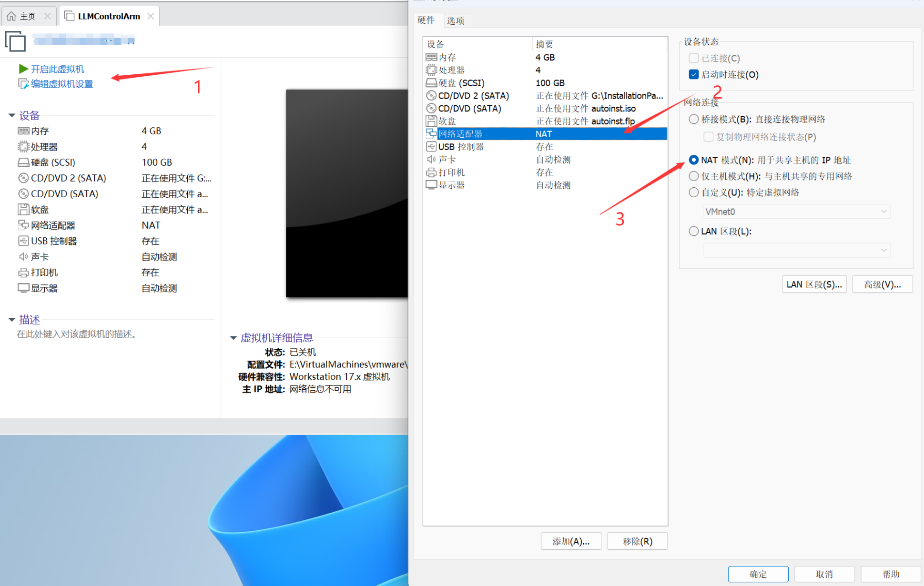
Task: Select the processor icon in hardware list
Action: (x=431, y=70)
